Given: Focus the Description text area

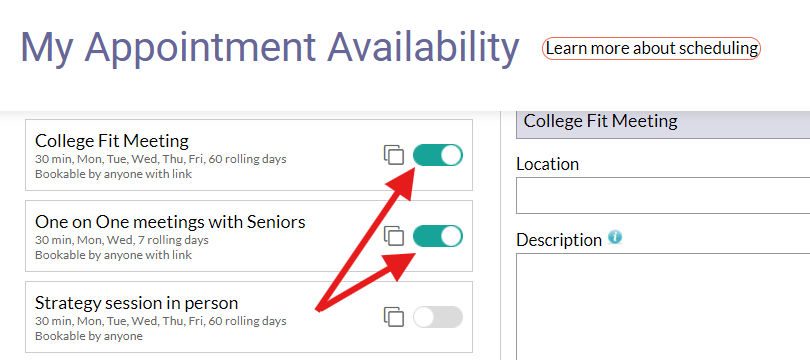Looking at the screenshot, I should point(663,306).
